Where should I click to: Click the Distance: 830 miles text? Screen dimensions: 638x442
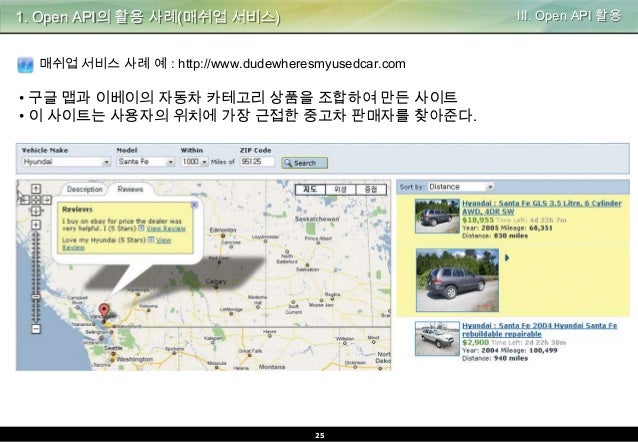[x=495, y=236]
